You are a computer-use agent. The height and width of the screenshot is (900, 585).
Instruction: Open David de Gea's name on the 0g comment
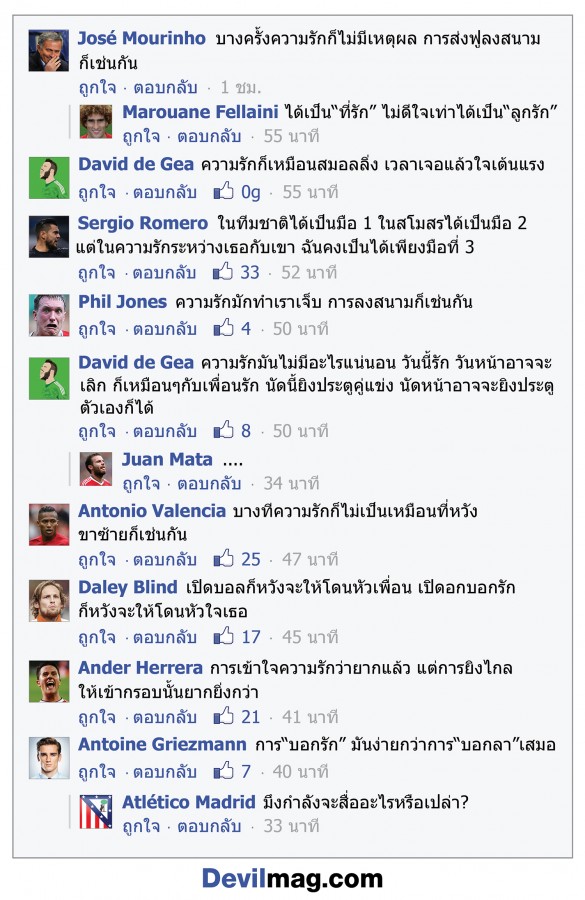pyautogui.click(x=136, y=164)
